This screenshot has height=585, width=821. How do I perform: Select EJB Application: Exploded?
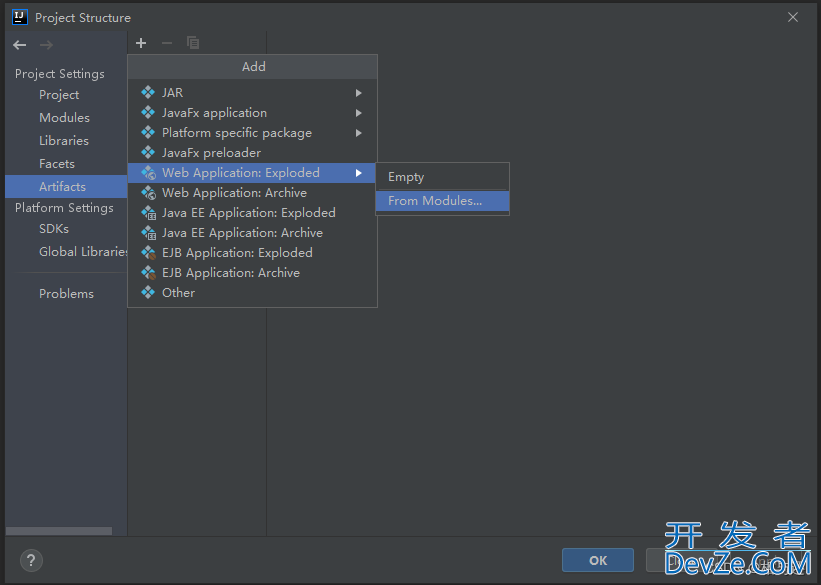(252, 252)
